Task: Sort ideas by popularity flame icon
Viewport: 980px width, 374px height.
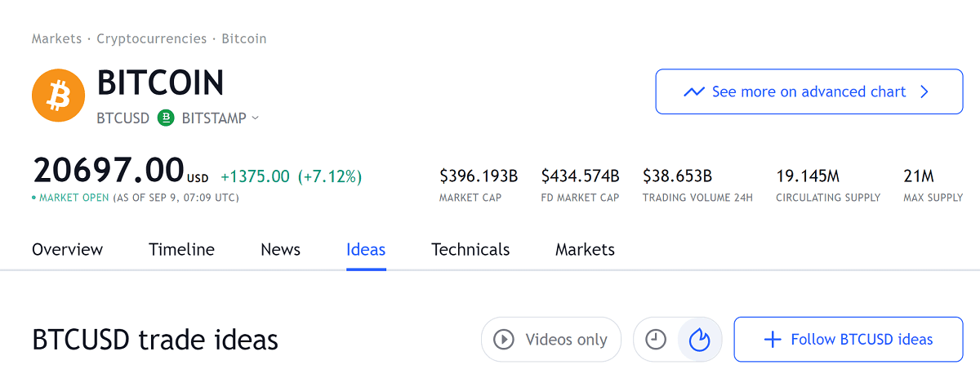Action: [x=700, y=339]
